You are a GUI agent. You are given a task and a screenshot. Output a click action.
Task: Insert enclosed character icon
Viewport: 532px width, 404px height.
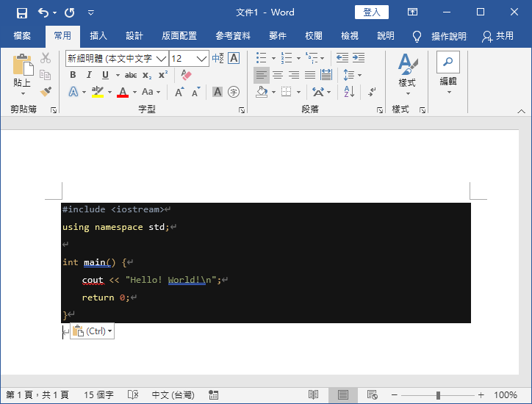point(234,92)
